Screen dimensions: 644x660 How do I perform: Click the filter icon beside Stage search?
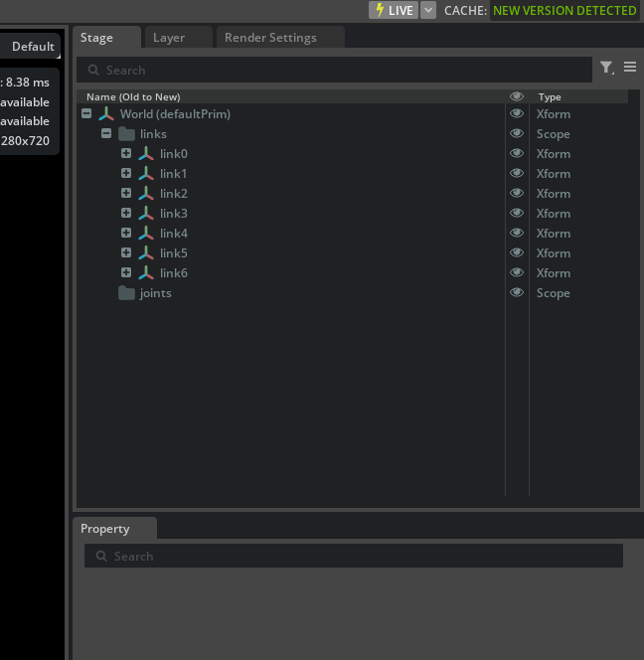[x=606, y=68]
